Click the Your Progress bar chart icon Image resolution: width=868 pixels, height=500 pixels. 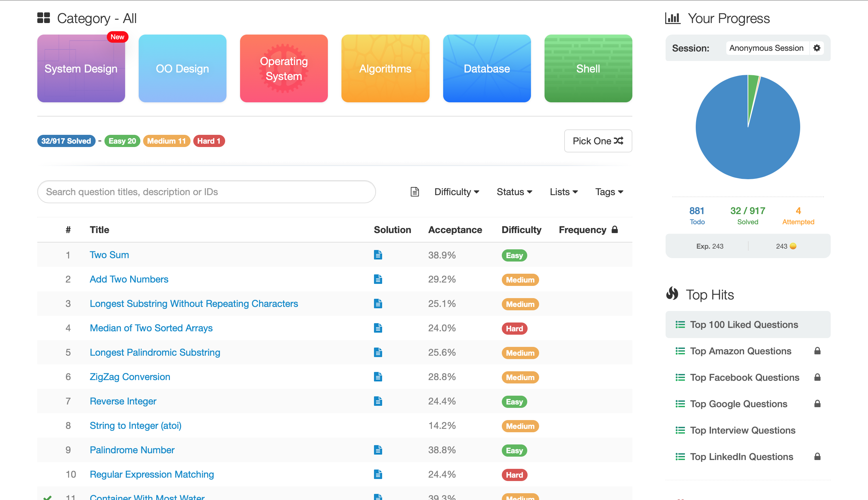(x=672, y=18)
